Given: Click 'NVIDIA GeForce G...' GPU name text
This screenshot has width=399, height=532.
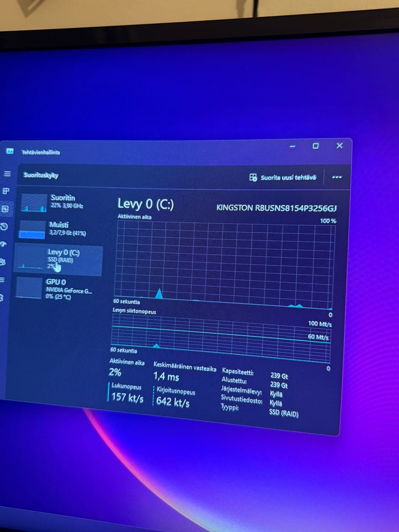Looking at the screenshot, I should click(69, 291).
